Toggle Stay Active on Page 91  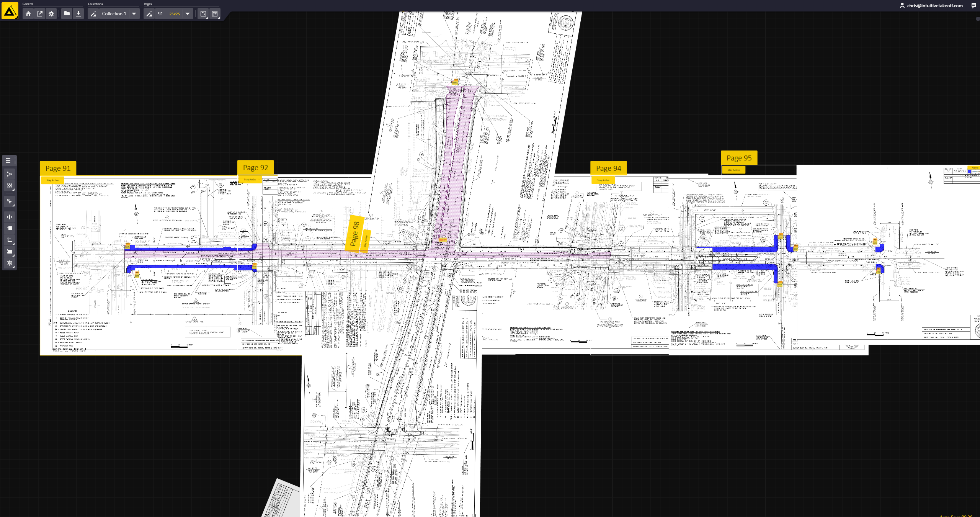(52, 180)
